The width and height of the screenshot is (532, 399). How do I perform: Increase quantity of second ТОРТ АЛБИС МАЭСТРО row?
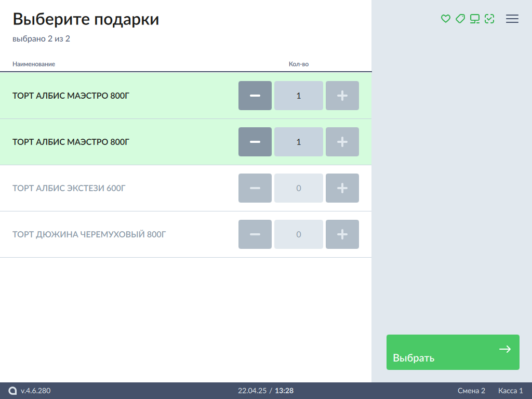(x=342, y=142)
